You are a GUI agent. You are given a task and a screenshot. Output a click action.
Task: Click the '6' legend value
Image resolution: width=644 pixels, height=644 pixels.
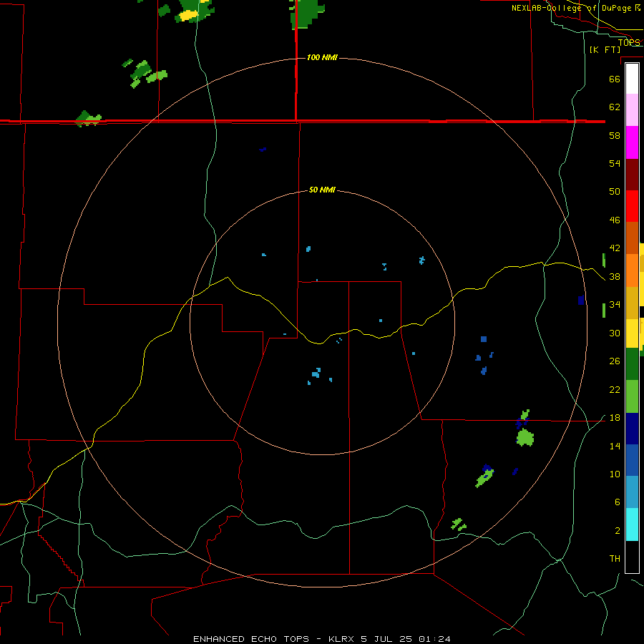pyautogui.click(x=617, y=502)
